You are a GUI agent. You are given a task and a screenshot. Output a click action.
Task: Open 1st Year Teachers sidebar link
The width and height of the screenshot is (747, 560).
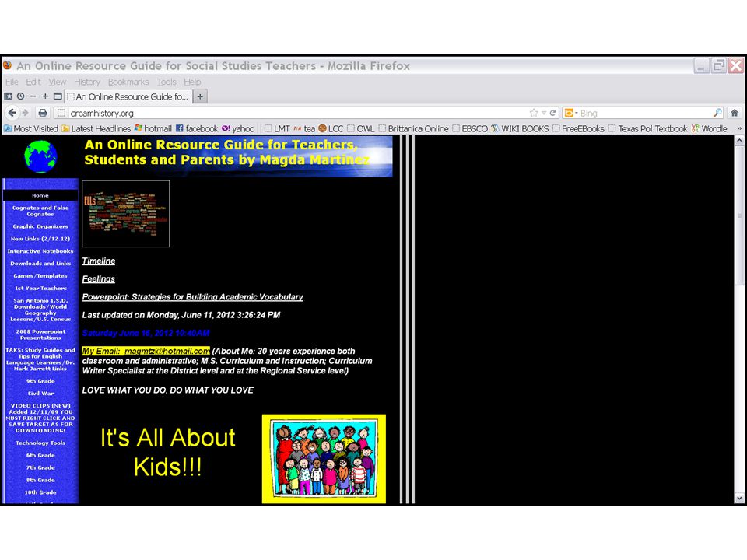coord(40,288)
